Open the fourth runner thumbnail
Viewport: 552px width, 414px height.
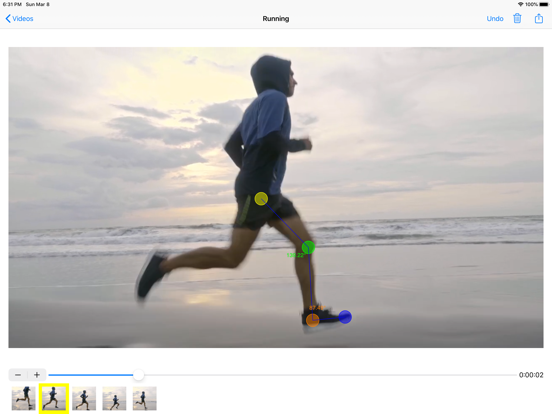[x=114, y=399]
